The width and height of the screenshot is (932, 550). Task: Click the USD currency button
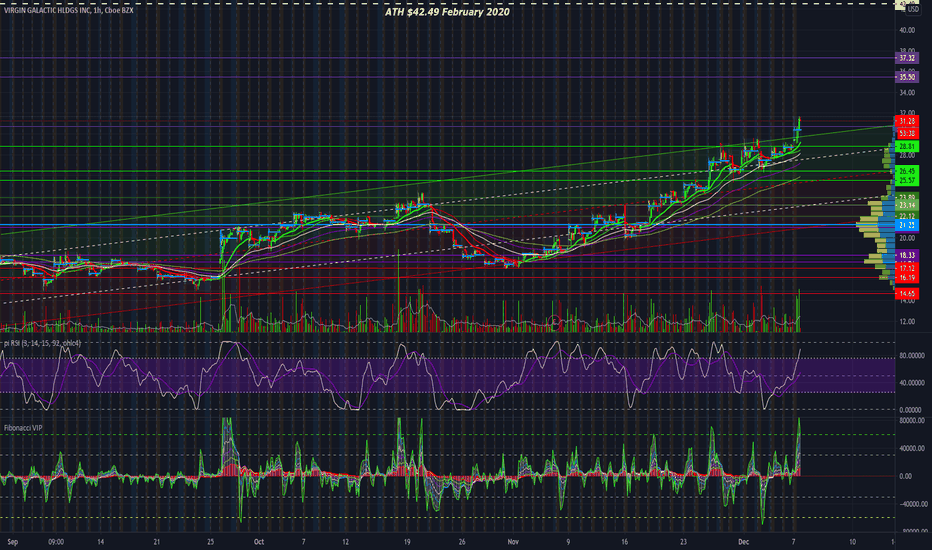pos(912,10)
